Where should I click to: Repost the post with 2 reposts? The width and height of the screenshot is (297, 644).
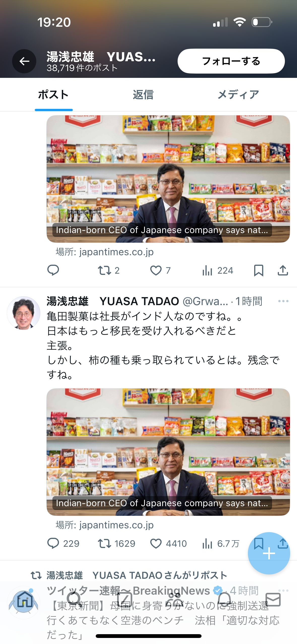[x=109, y=270]
